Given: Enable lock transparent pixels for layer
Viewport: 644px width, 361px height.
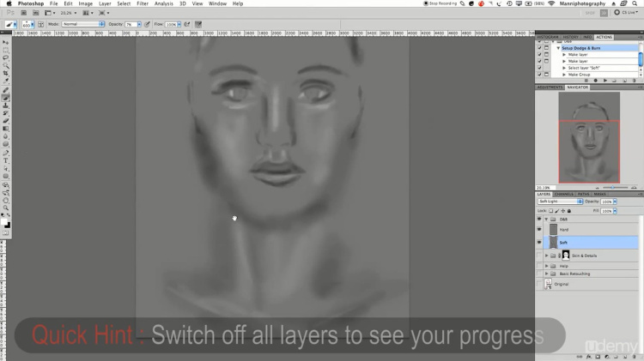Looking at the screenshot, I should point(550,211).
